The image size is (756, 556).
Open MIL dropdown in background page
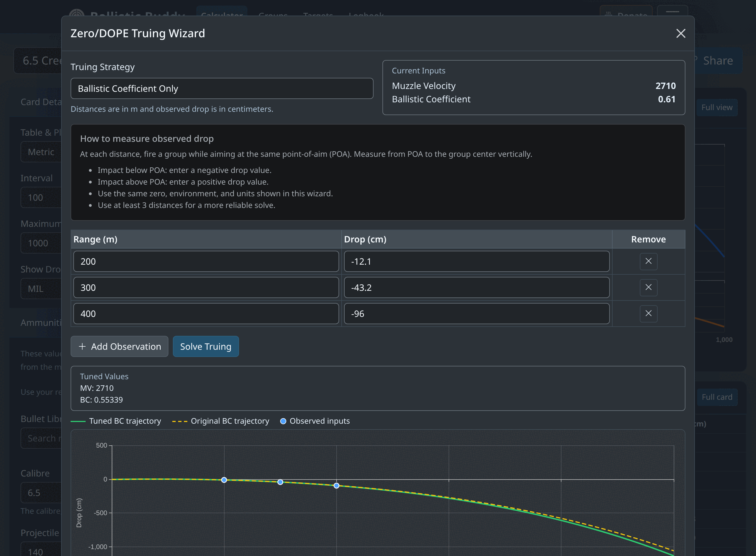tap(41, 289)
